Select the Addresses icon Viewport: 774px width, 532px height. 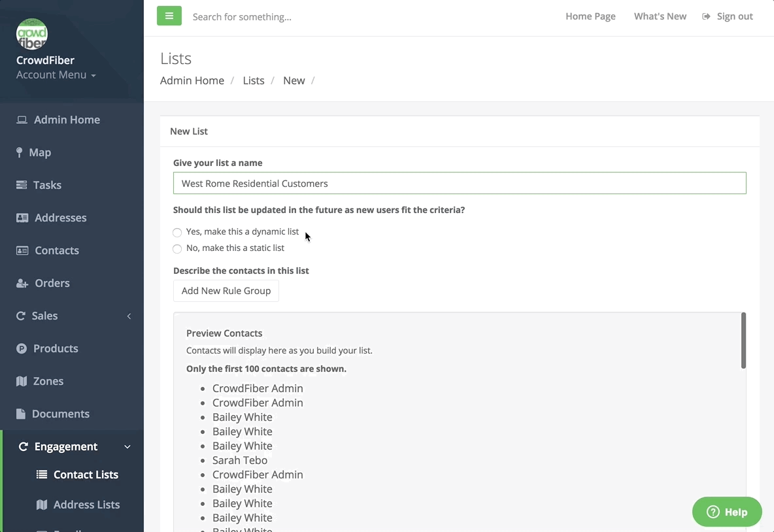22,218
